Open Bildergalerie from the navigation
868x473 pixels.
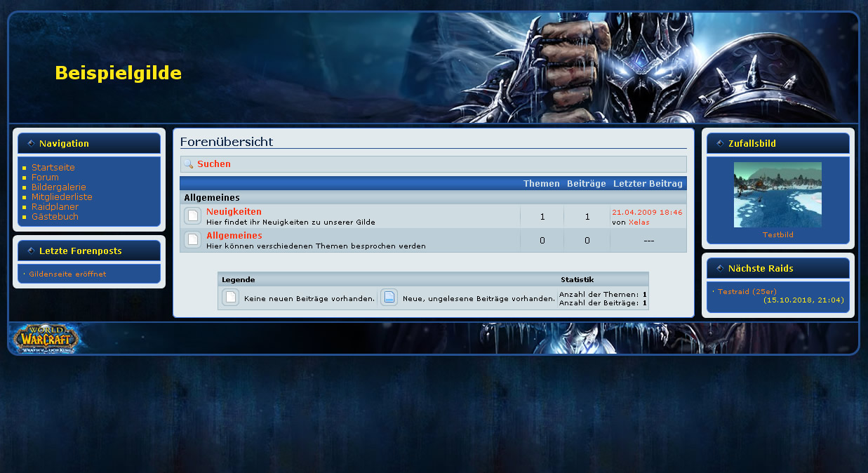(59, 187)
